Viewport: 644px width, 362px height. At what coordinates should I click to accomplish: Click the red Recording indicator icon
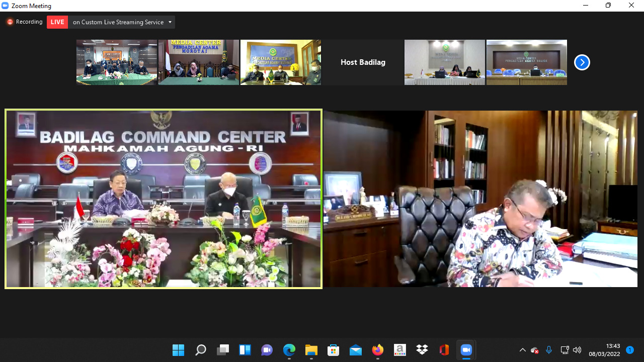coord(10,22)
